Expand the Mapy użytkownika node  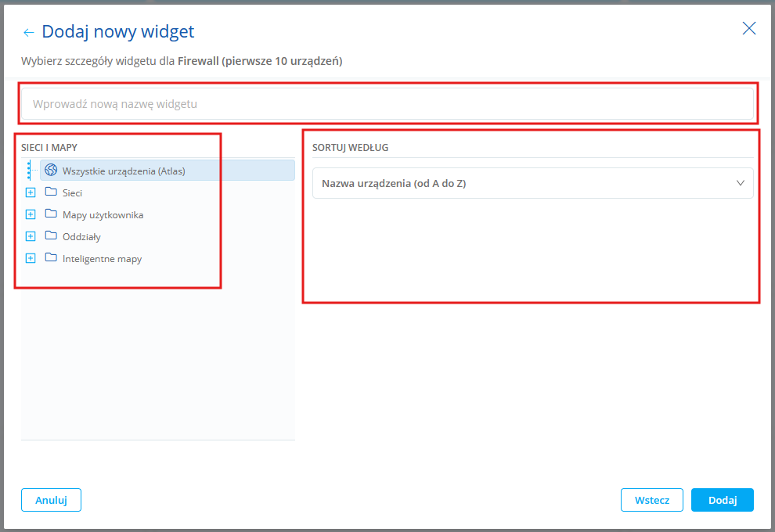(31, 214)
